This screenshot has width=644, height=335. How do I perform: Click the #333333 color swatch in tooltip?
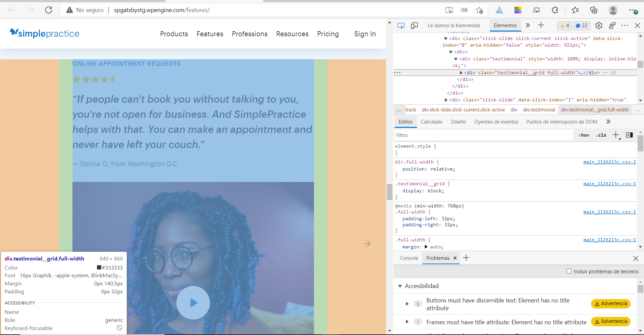point(99,268)
